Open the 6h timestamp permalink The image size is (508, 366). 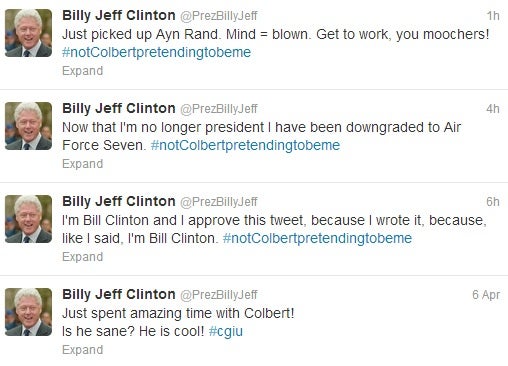click(493, 202)
